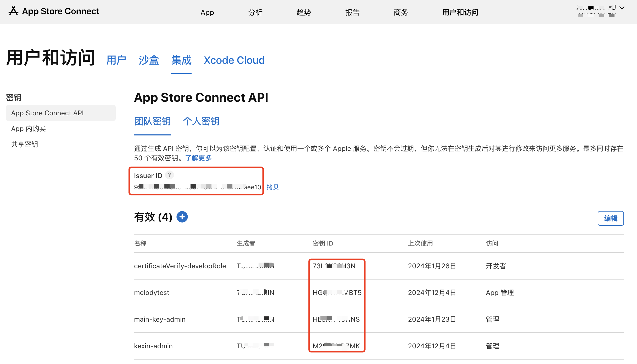The height and width of the screenshot is (364, 637).
Task: Open the 分析 menu item
Action: click(x=255, y=12)
